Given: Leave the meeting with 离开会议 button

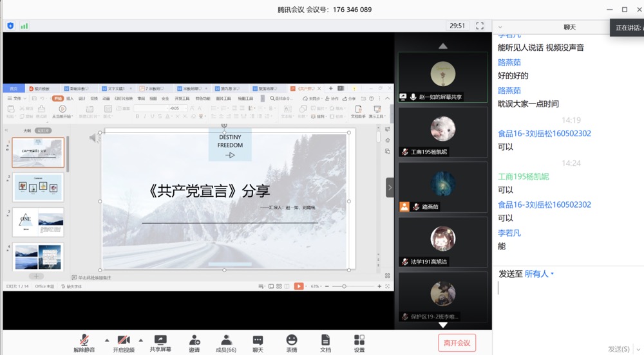Looking at the screenshot, I should pos(457,343).
